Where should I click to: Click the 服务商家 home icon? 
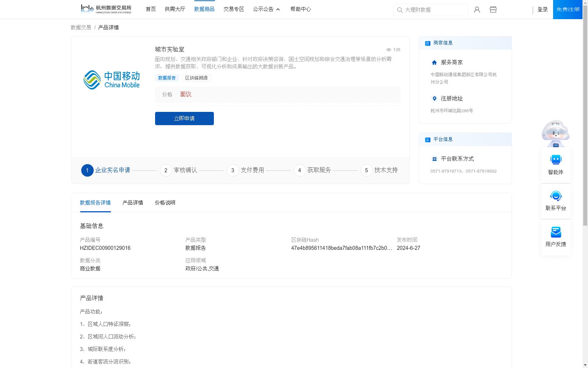(x=434, y=63)
